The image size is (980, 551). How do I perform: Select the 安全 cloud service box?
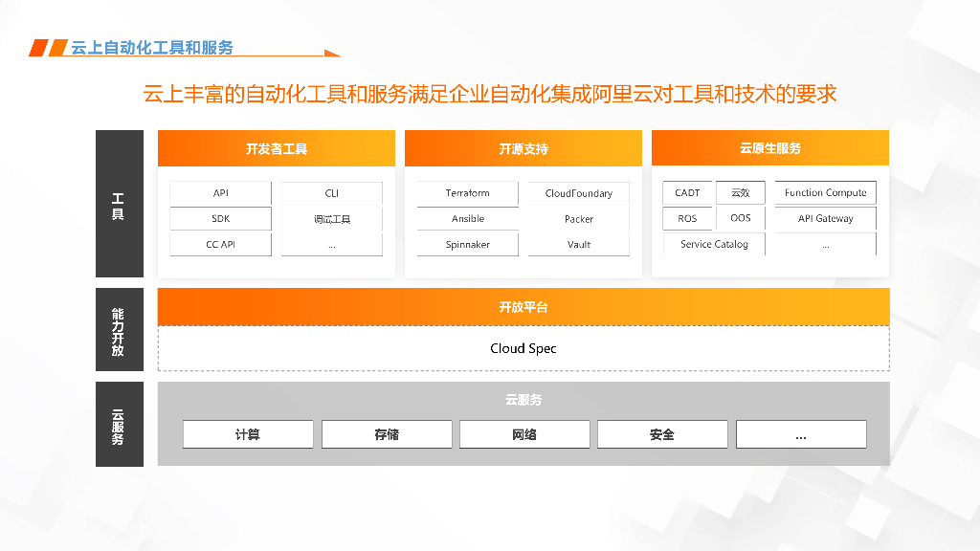[662, 434]
